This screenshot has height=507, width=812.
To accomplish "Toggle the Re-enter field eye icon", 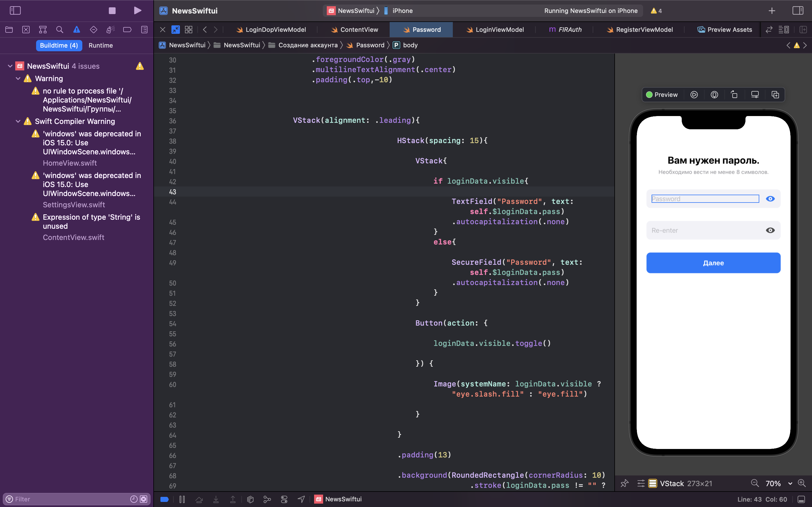I will 770,230.
